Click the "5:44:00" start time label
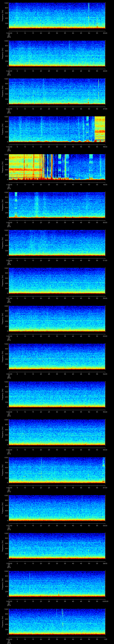Image resolution: width=114 pixels, height=644 pixels. point(9,33)
